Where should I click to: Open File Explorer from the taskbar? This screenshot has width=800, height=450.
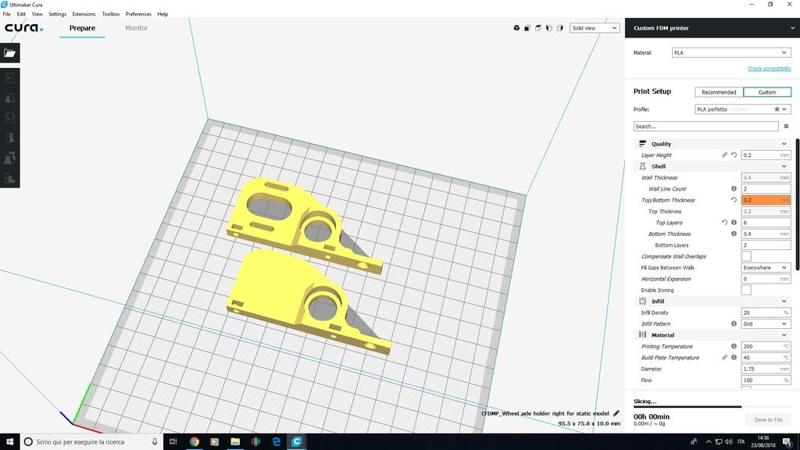click(x=235, y=441)
